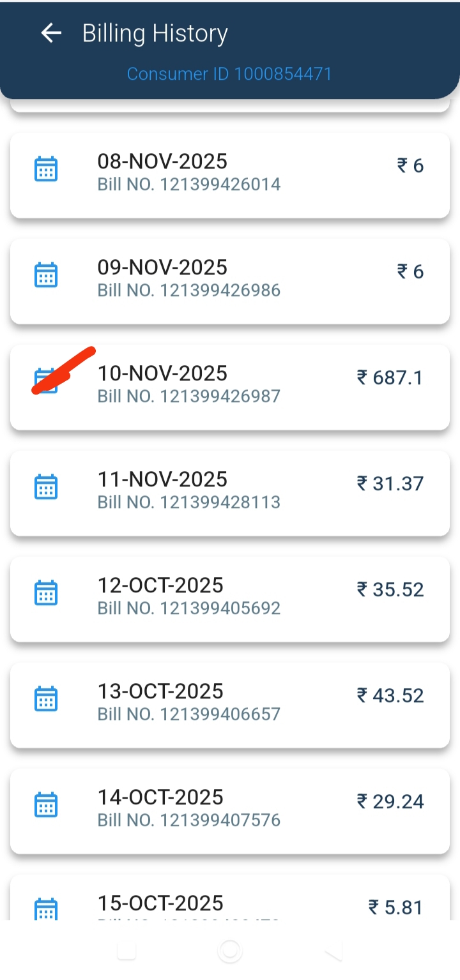Click calendar icon for 13-OCT-2025 bill
Image resolution: width=460 pixels, height=980 pixels.
click(x=45, y=699)
